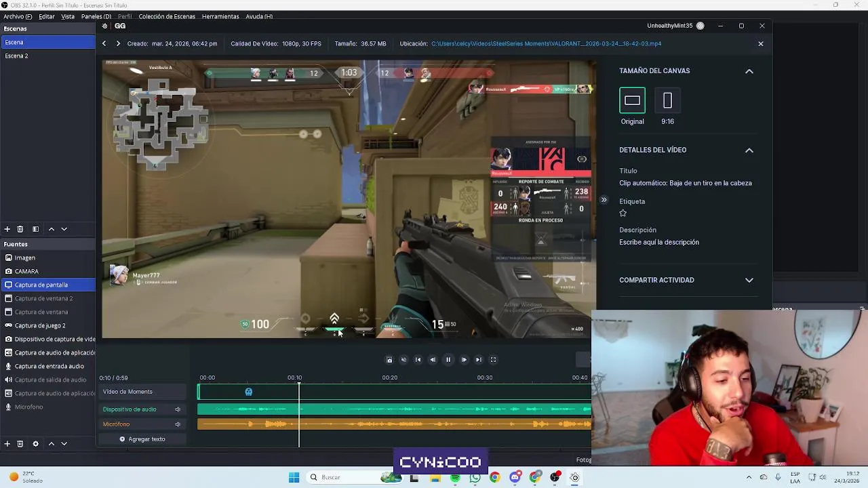Open the Archivo menu in OBS
868x488 pixels.
[x=18, y=16]
